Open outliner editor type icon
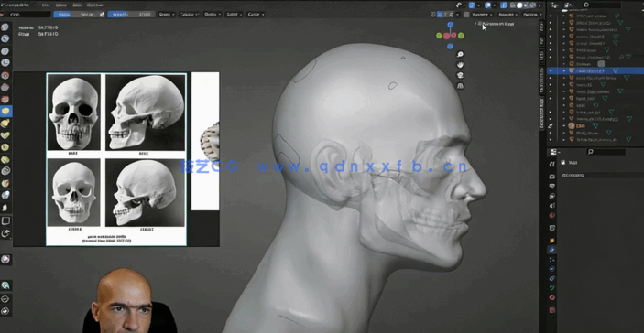The height and width of the screenshot is (333, 644). [x=555, y=5]
